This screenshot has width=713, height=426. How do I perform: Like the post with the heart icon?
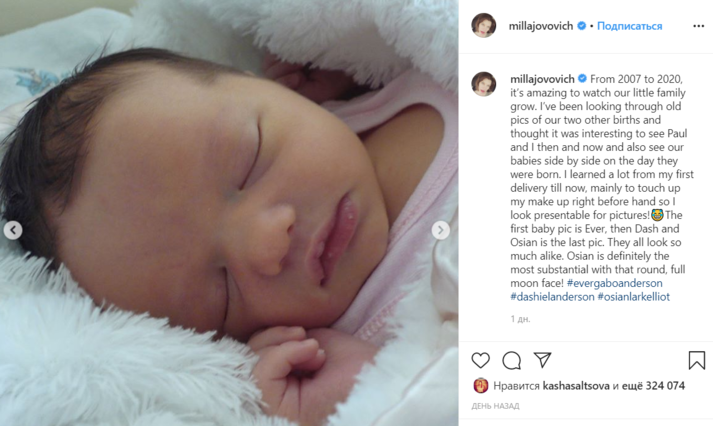(x=480, y=360)
